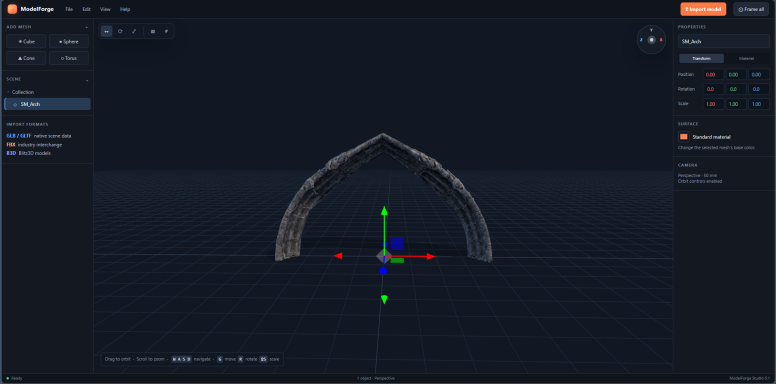Click the red X-axis gizmo arrow pointing right

pos(431,256)
